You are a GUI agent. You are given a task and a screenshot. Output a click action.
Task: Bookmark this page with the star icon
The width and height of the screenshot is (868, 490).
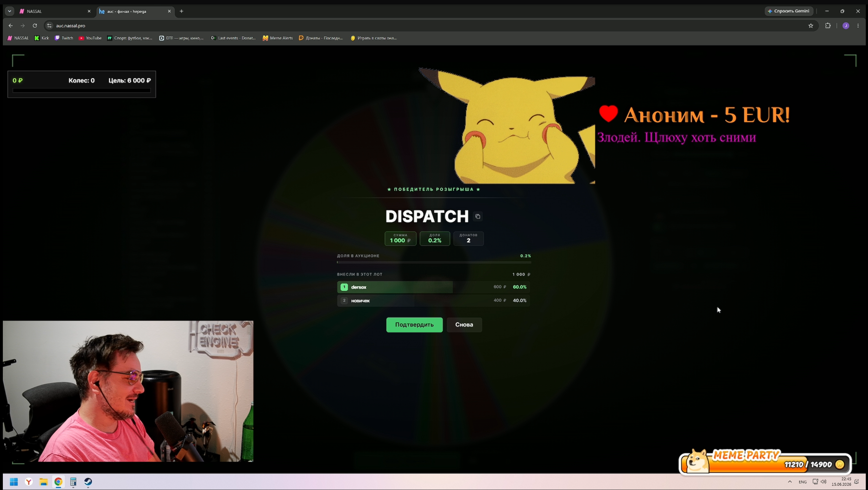[x=811, y=26]
